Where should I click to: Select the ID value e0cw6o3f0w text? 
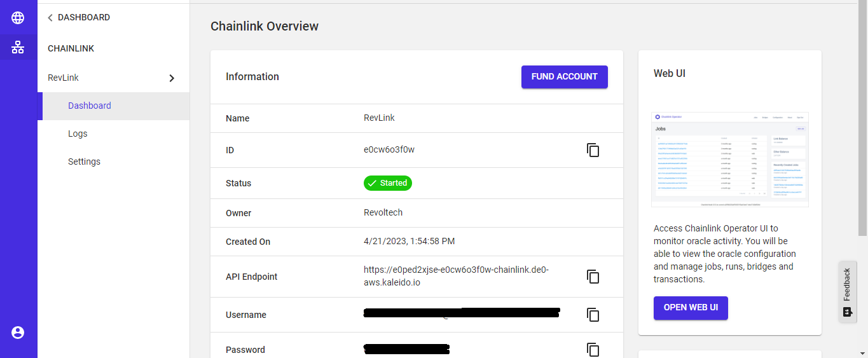tap(389, 149)
